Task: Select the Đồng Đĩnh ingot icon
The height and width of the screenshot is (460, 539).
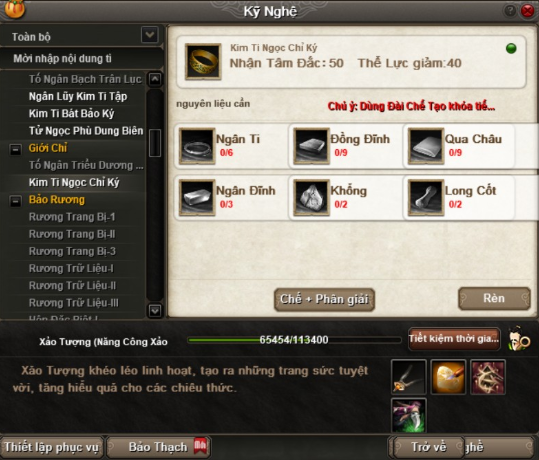Action: (x=311, y=146)
